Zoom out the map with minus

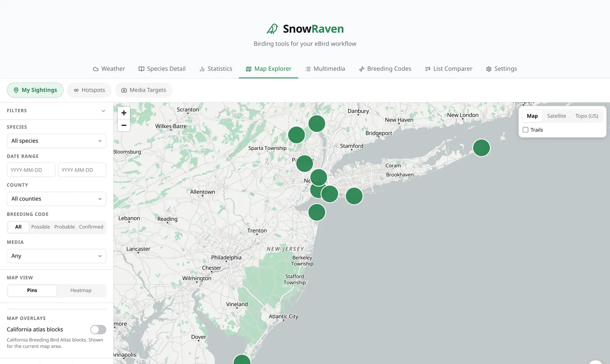click(x=124, y=125)
